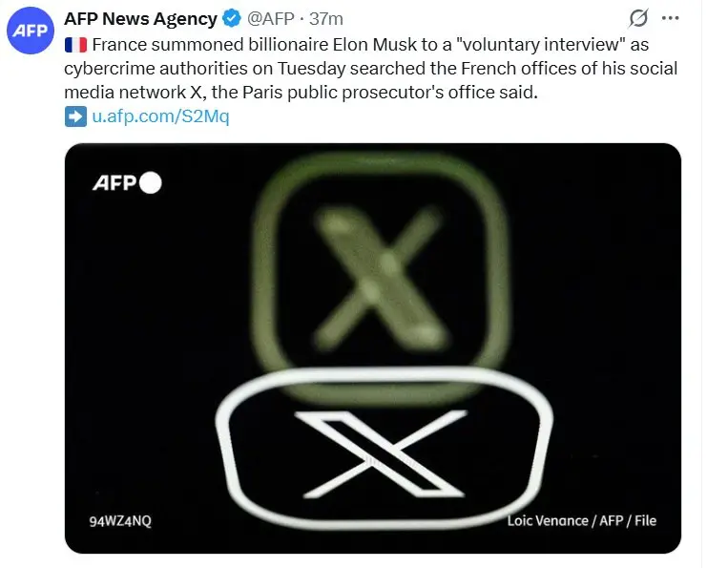Click the AFP watermark logo in the photo
Viewport: 728px width, 568px height.
[116, 183]
